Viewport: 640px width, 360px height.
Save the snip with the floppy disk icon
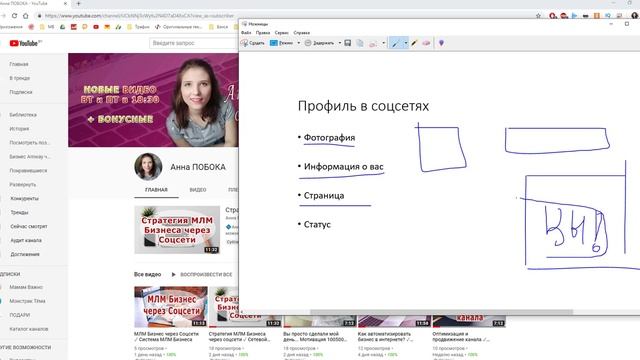(x=348, y=43)
